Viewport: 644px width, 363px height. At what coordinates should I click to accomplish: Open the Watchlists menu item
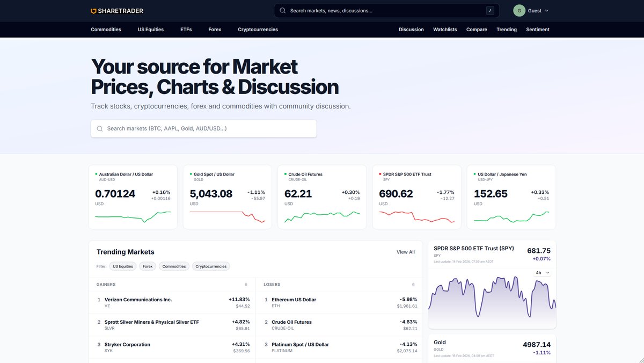coord(445,30)
